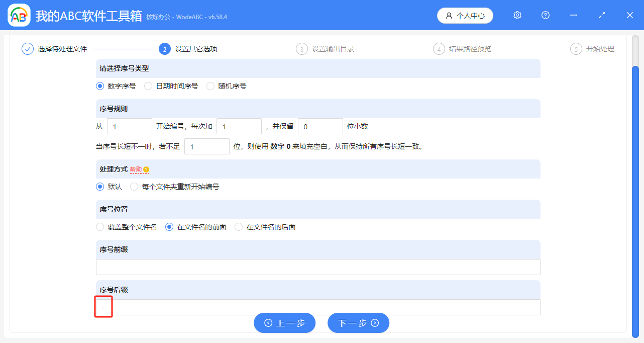This screenshot has height=343, width=644.
Task: Click the help question mark icon in titlebar
Action: (545, 15)
